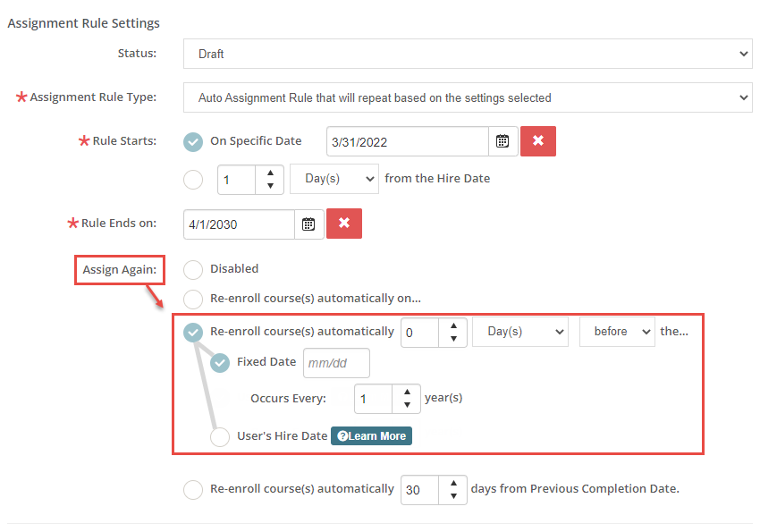Click the field showing 30 days
The image size is (760, 532).
point(419,490)
